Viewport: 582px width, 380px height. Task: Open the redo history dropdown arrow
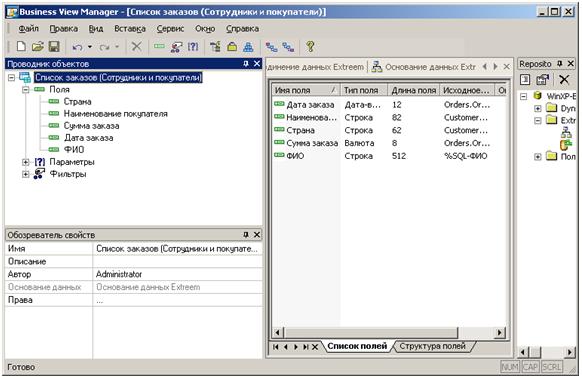(117, 47)
